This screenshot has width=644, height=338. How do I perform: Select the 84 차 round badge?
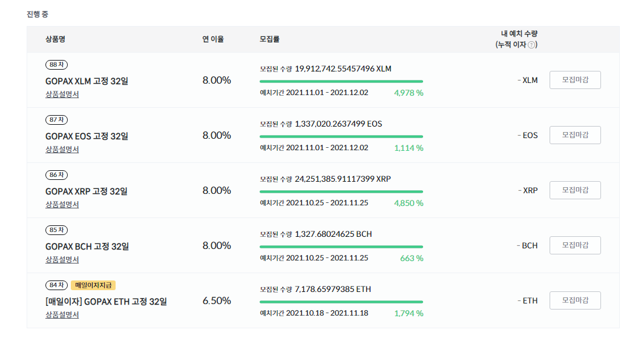tap(56, 285)
